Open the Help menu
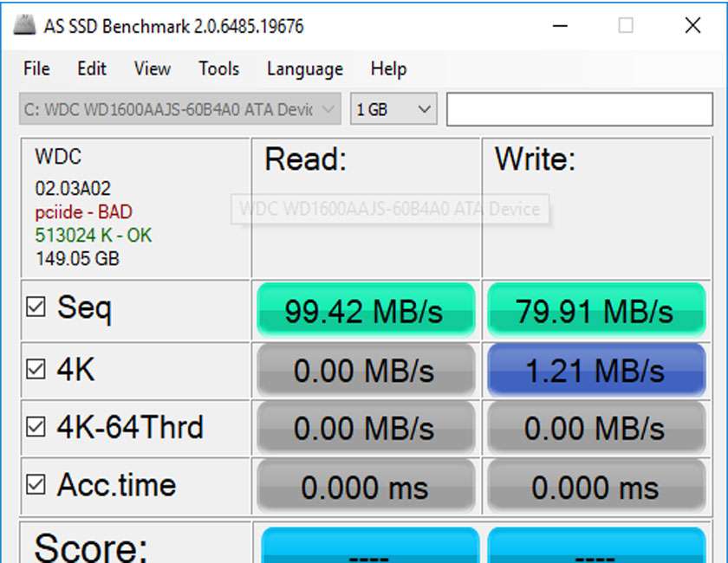This screenshot has height=563, width=728. click(387, 68)
